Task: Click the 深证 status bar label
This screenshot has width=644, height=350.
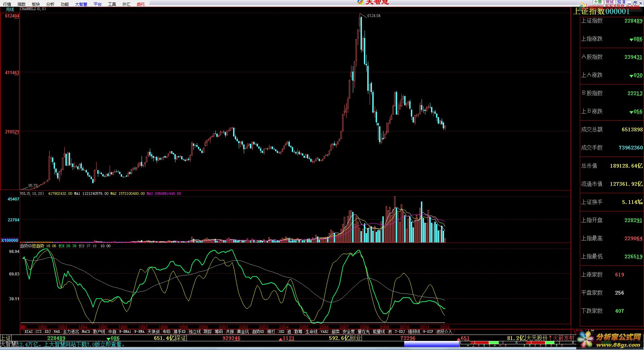Action: pos(181,338)
